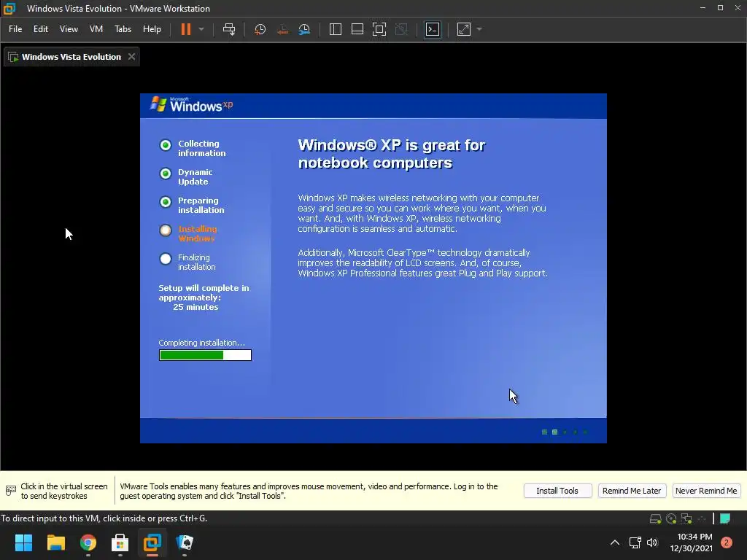The width and height of the screenshot is (747, 560).
Task: Open the Tabs menu
Action: 123,29
